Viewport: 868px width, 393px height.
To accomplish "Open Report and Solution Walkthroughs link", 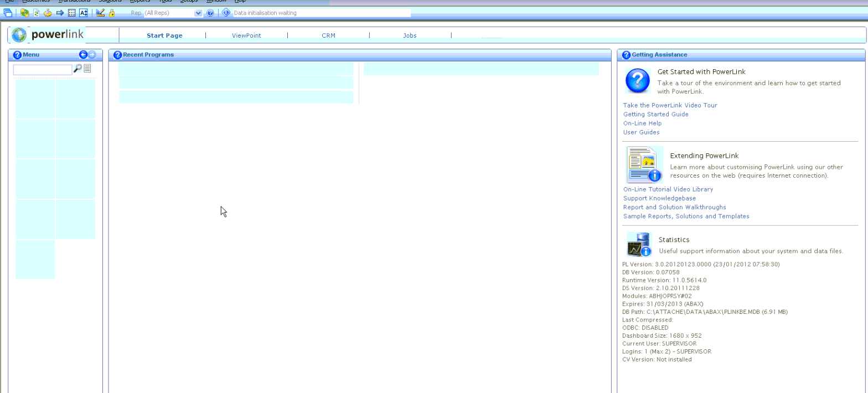I will [675, 207].
